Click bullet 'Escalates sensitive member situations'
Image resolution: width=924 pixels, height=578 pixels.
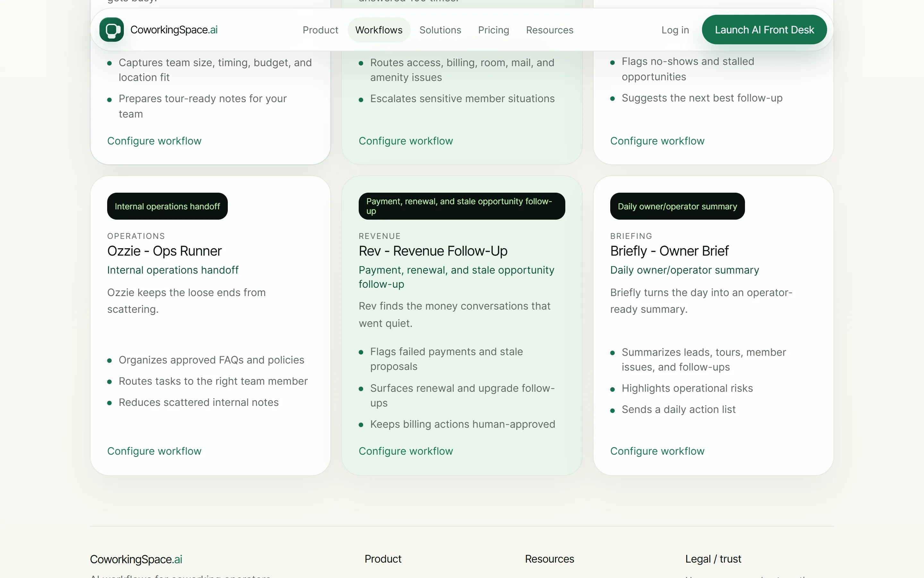pos(462,99)
